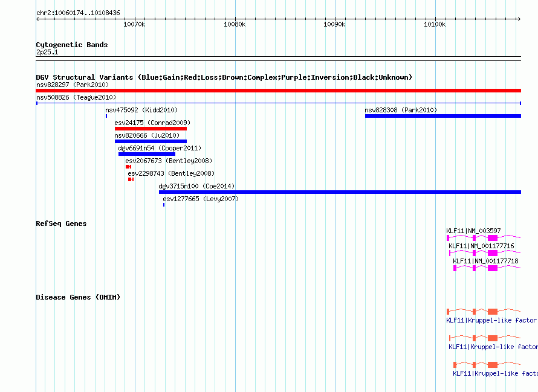Click the Disease Genes (OMIM) track title

coord(78,297)
